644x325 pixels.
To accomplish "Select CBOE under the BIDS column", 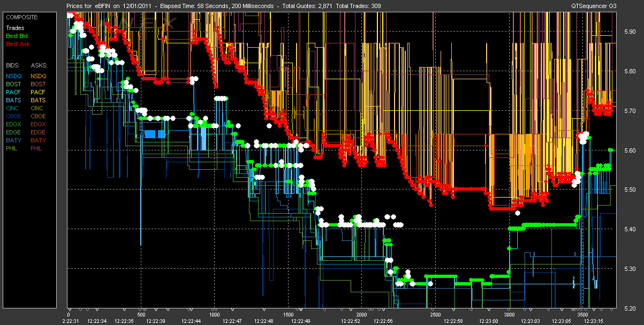I will point(14,116).
